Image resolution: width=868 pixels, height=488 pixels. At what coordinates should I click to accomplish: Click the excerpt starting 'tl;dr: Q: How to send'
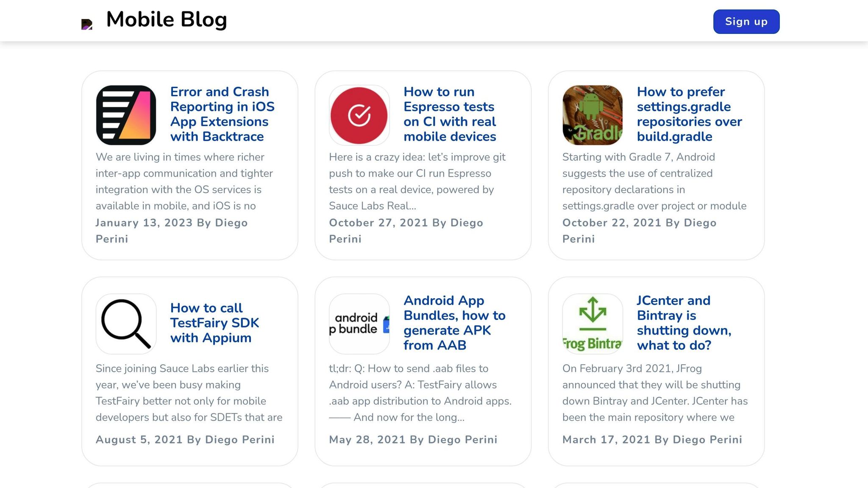coord(420,393)
